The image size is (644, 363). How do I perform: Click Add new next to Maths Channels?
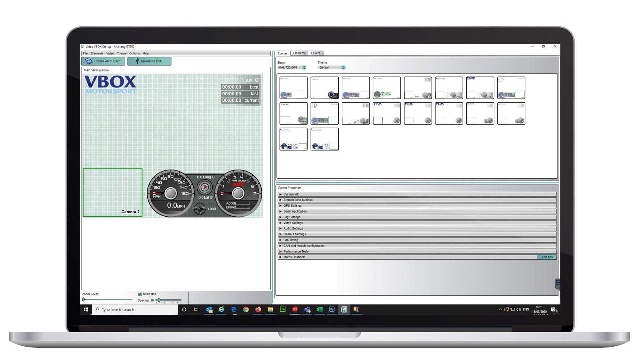pyautogui.click(x=547, y=257)
